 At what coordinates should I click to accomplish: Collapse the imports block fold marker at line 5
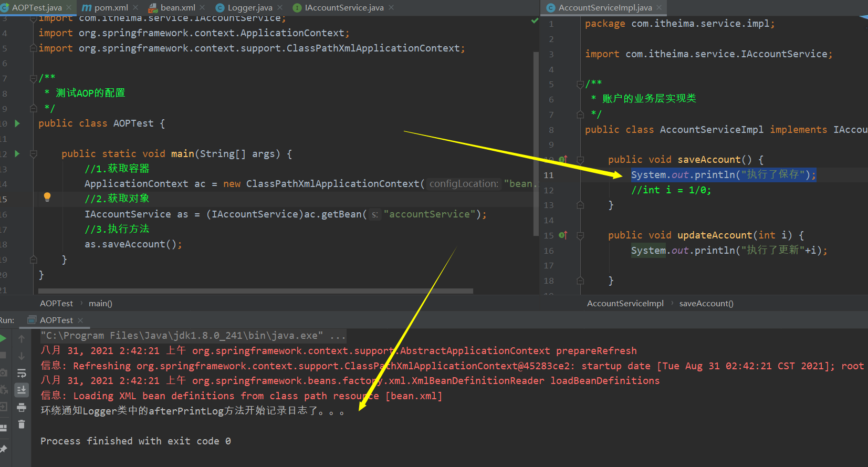(34, 48)
